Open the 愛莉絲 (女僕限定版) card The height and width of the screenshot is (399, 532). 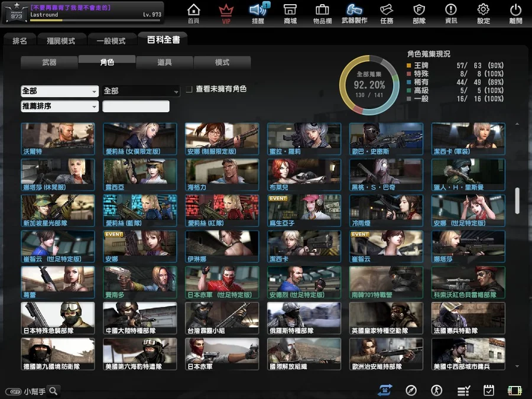click(x=140, y=139)
